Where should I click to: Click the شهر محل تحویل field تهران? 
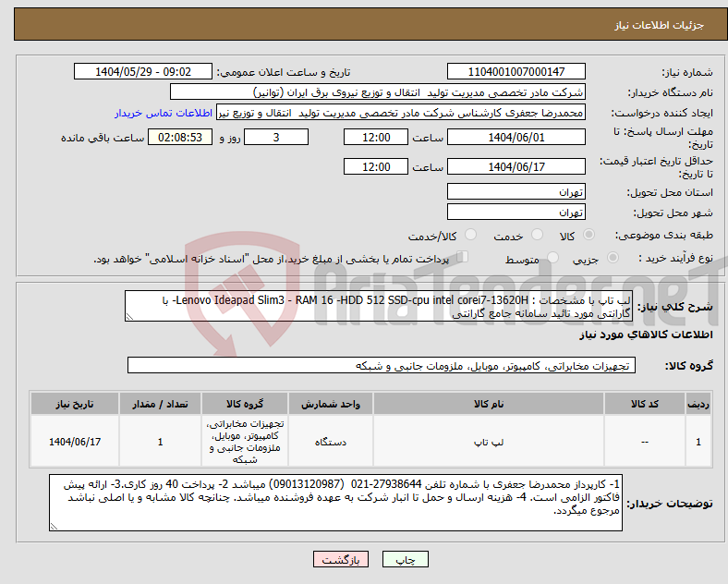pos(516,213)
